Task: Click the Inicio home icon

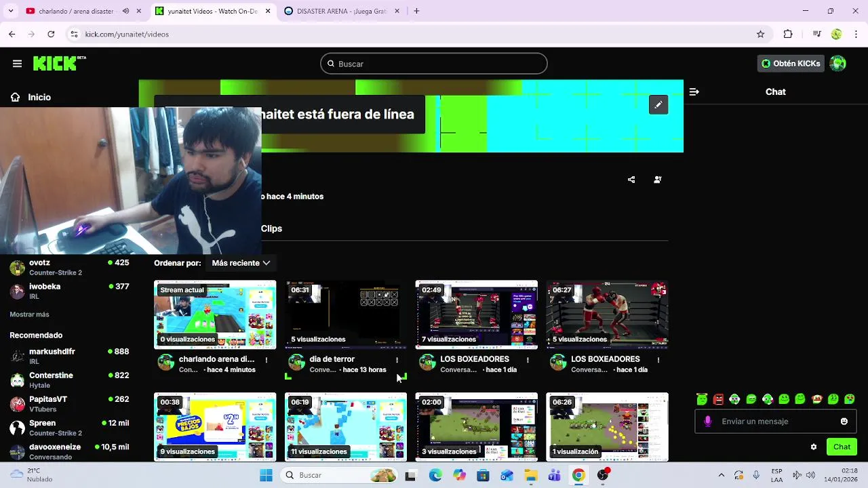Action: (15, 97)
